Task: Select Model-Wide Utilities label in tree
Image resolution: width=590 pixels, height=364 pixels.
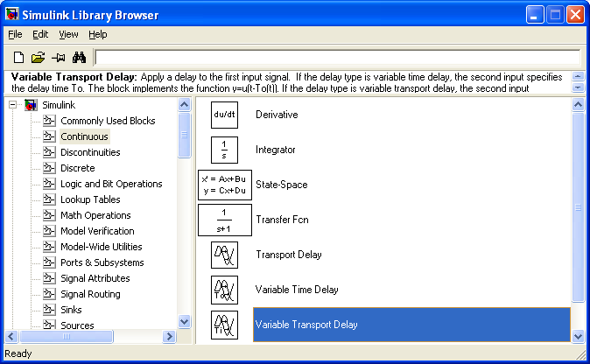Action: [102, 247]
